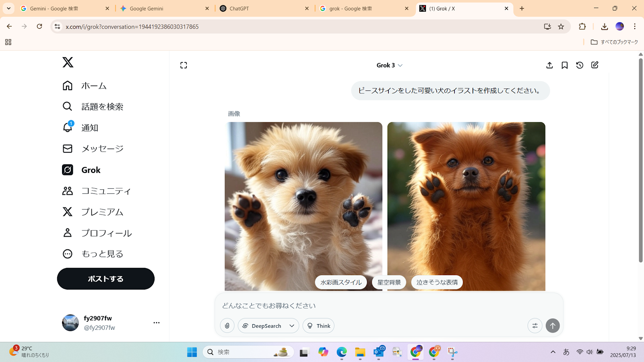Viewport: 644px width, 362px height.
Task: Open プロフィール in the sidebar
Action: 97,233
